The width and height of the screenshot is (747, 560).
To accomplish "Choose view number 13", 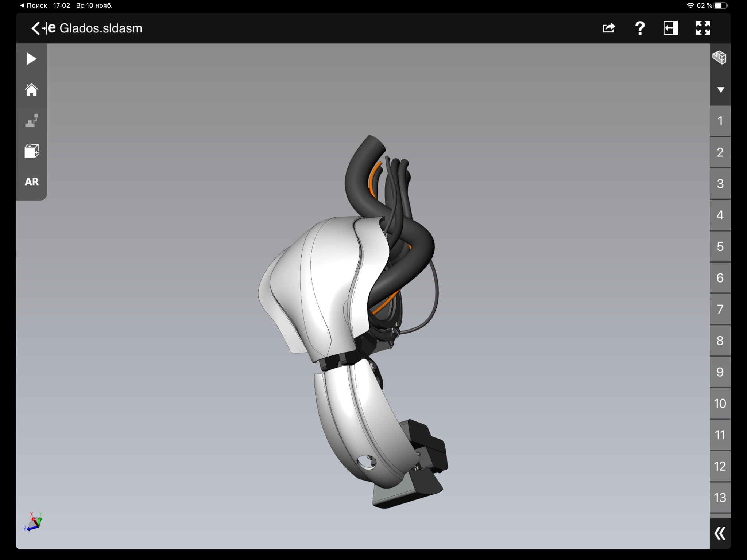I will tap(720, 497).
